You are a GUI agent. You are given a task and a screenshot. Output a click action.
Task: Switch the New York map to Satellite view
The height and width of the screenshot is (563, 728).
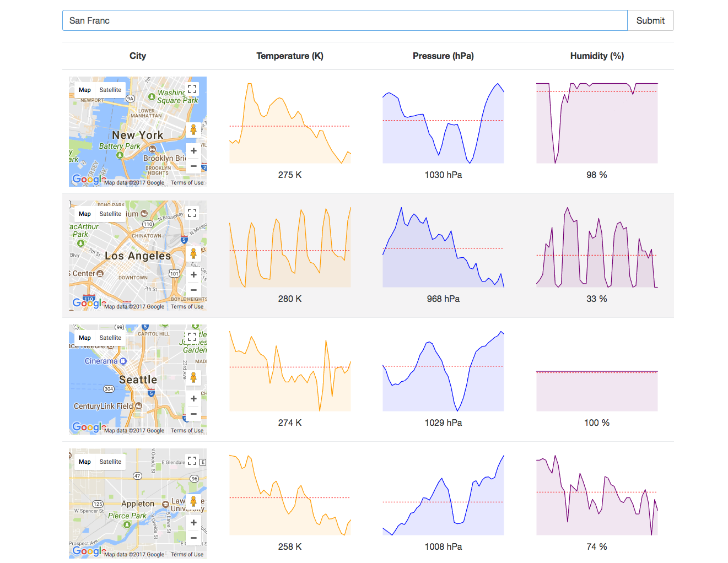tap(110, 89)
